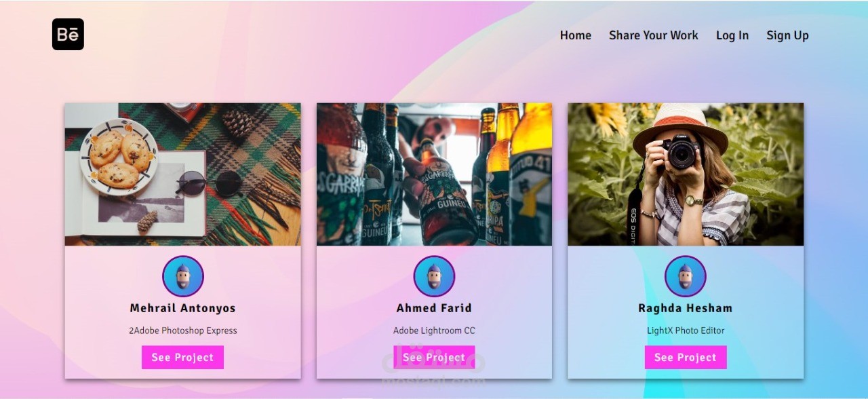
Task: Open Ahmed Farid's profile avatar
Action: click(434, 276)
